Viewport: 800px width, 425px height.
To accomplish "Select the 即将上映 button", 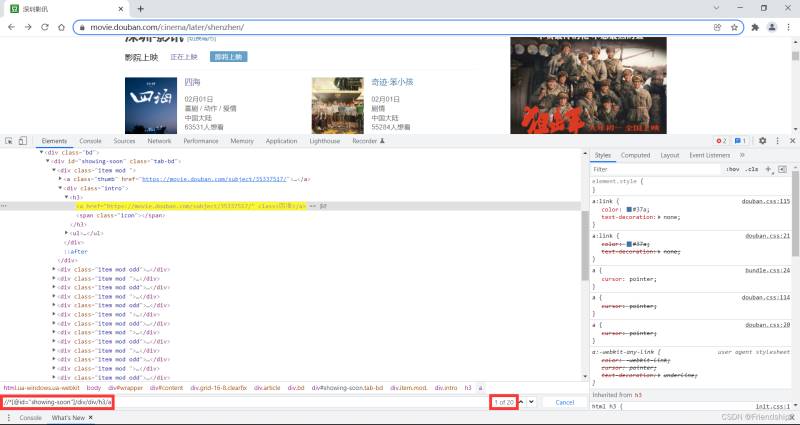I will click(229, 57).
